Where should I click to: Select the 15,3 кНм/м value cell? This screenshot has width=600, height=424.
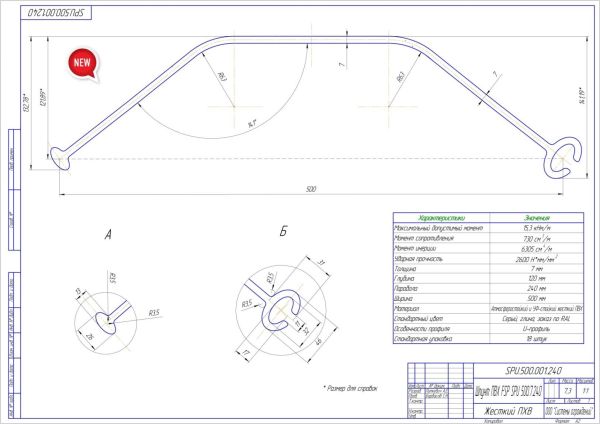(x=536, y=228)
